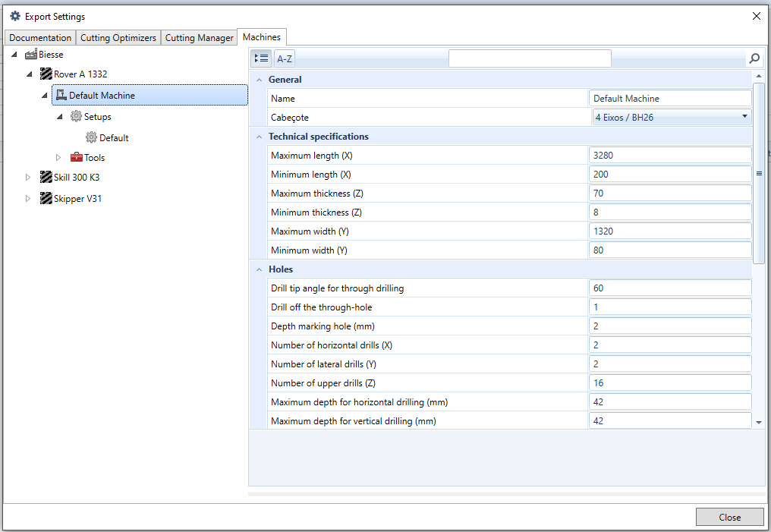Image resolution: width=771 pixels, height=532 pixels.
Task: Select Rover A 1332 in the tree
Action: [x=80, y=74]
